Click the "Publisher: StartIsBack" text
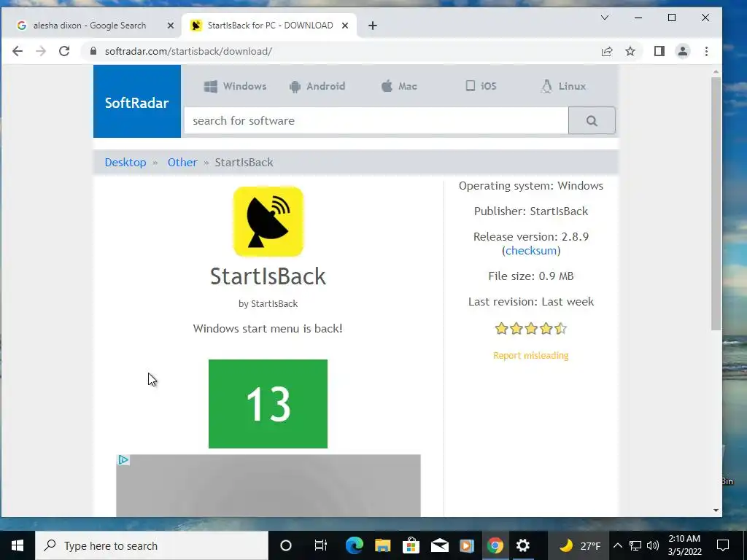Image resolution: width=747 pixels, height=560 pixels. [x=531, y=211]
